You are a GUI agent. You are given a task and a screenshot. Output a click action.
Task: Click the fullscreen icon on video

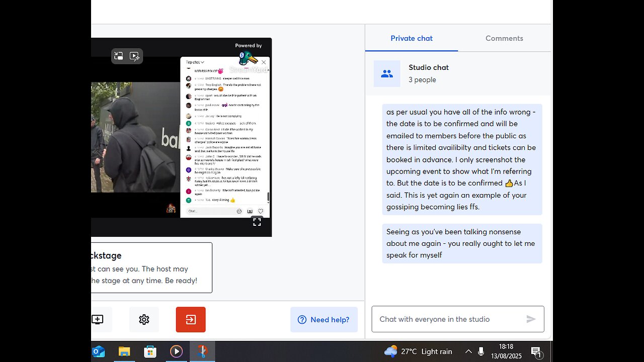coord(257,222)
